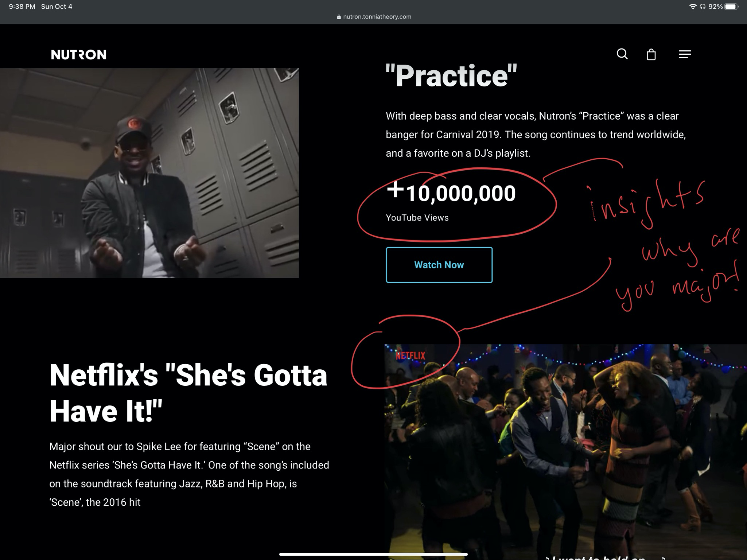Viewport: 747px width, 560px height.
Task: Click the Netflix's "She's Gotta Have It!" heading
Action: pyautogui.click(x=188, y=393)
